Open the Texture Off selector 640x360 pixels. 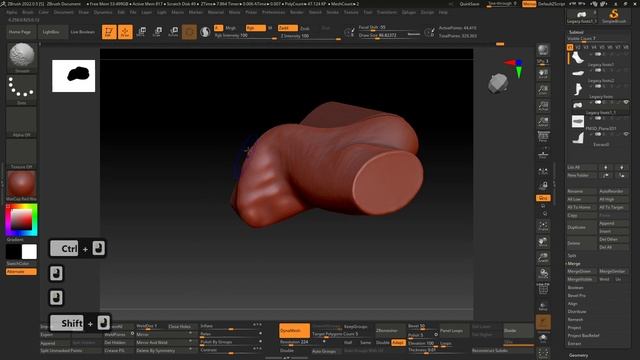(x=22, y=154)
